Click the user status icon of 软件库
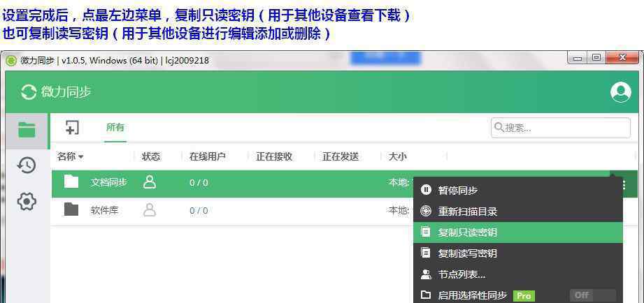 click(x=150, y=210)
